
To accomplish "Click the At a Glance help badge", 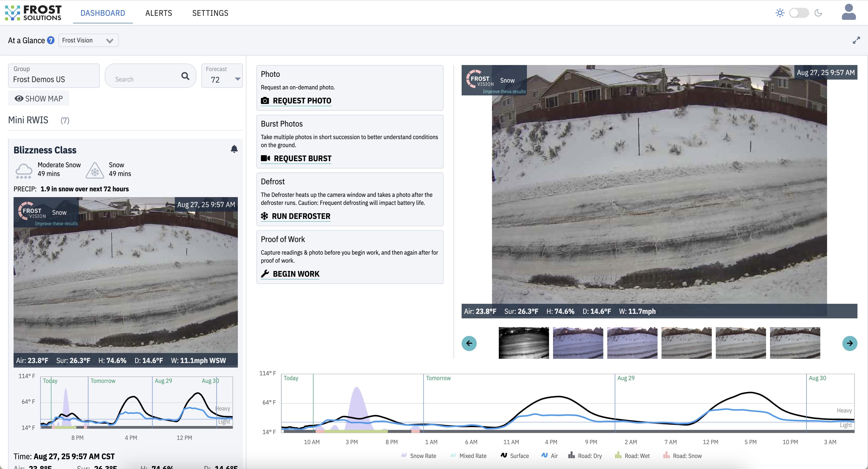I will pyautogui.click(x=50, y=40).
